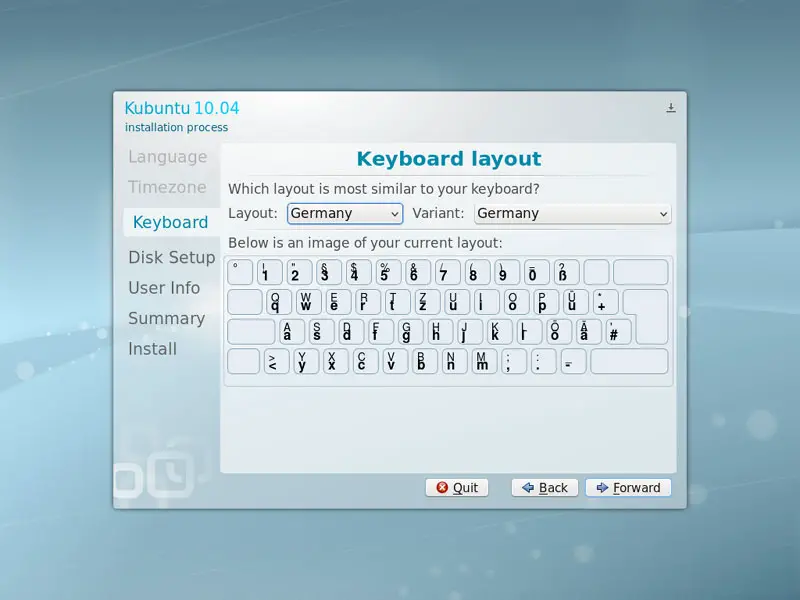Screen dimensions: 800x600
Task: Click the 8 key in the layout preview
Action: click(x=477, y=272)
